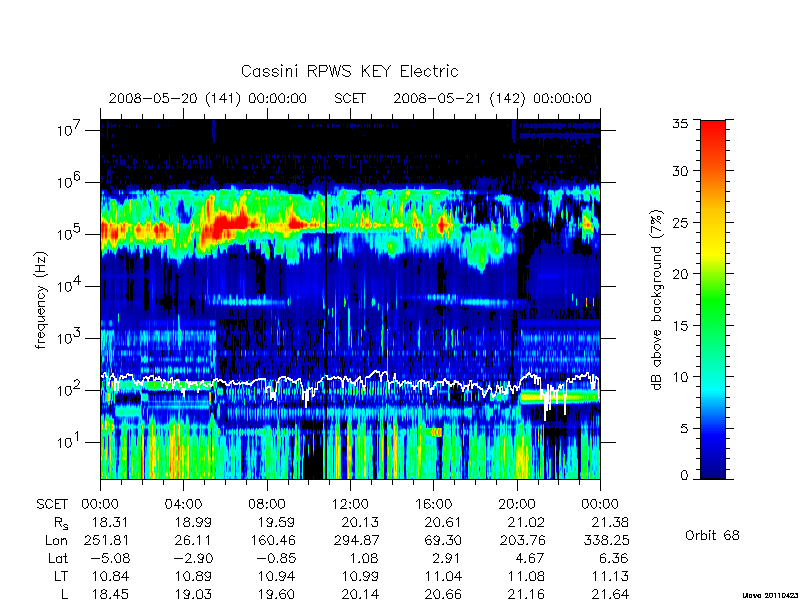This screenshot has width=800, height=600.
Task: Click the Rs value "21.38"
Action: pyautogui.click(x=610, y=522)
